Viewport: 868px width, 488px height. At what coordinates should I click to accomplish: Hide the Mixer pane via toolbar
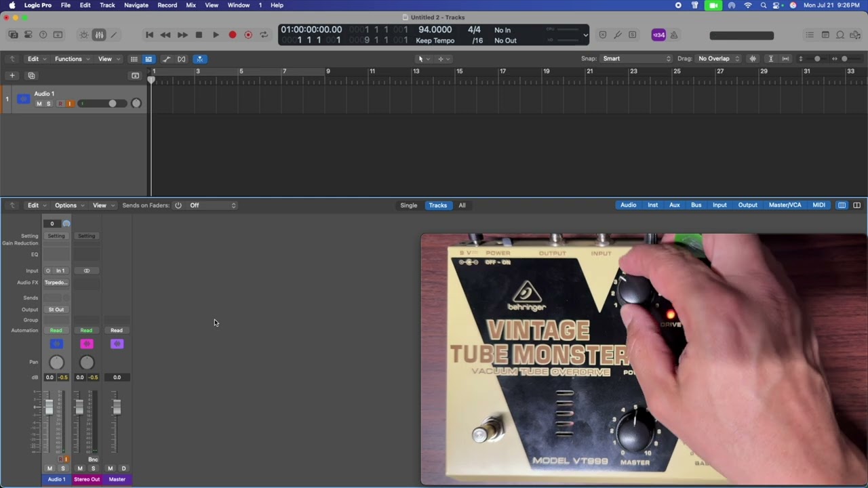point(99,35)
